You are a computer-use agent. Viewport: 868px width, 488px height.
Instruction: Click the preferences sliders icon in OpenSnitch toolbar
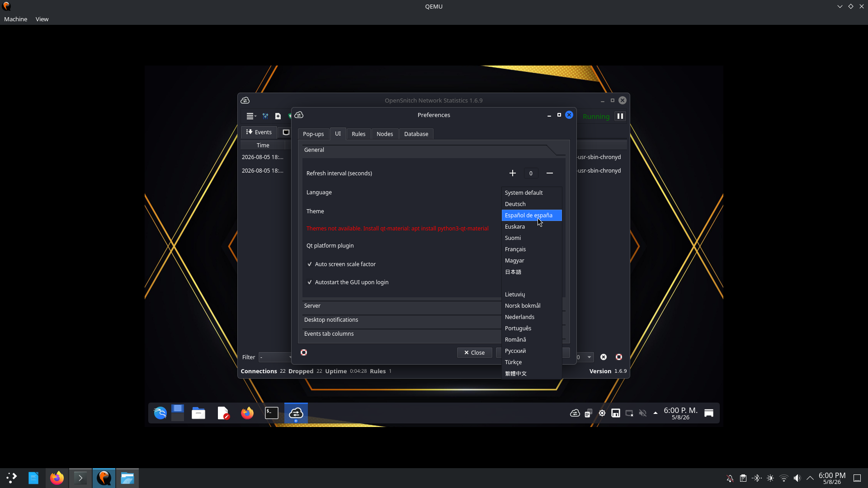tap(265, 116)
